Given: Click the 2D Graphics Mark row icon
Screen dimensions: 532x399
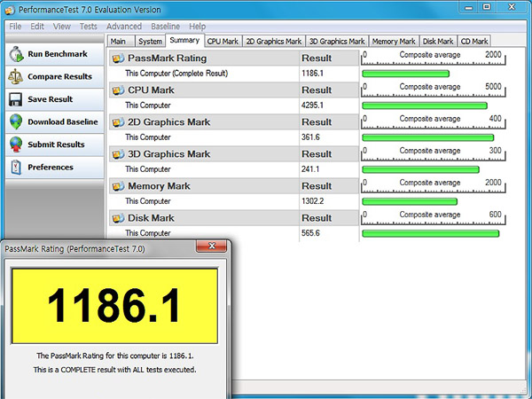Looking at the screenshot, I should pos(118,122).
